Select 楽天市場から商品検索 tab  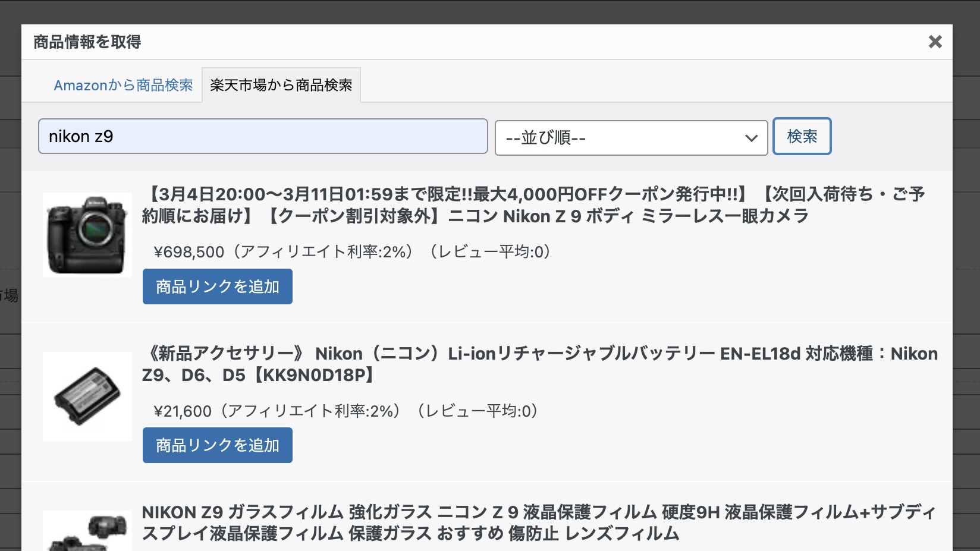pos(281,86)
